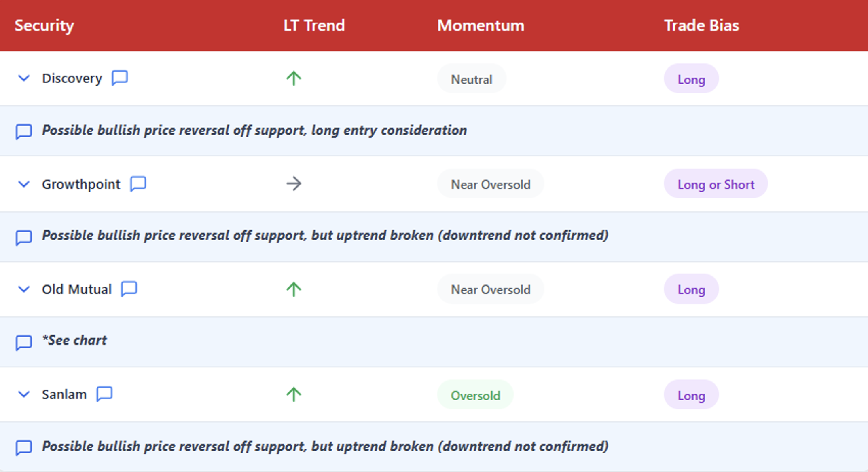Collapse the Discovery row chevron
This screenshot has height=472, width=868.
click(x=24, y=78)
